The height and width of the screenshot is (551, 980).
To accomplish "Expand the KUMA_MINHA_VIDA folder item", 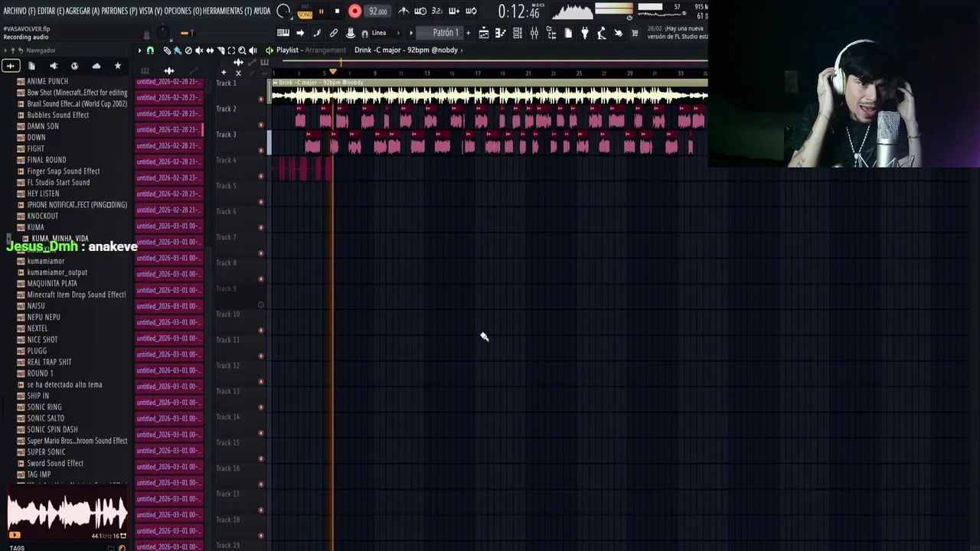I will point(60,239).
